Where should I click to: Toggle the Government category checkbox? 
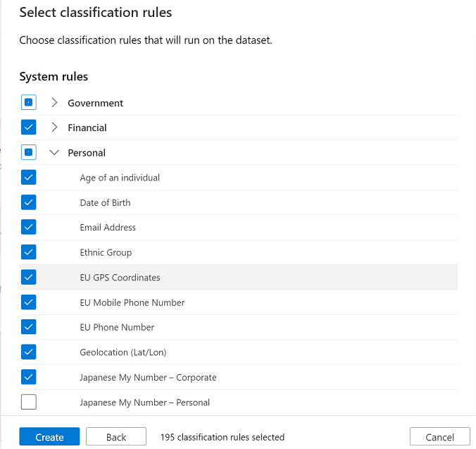coord(29,103)
